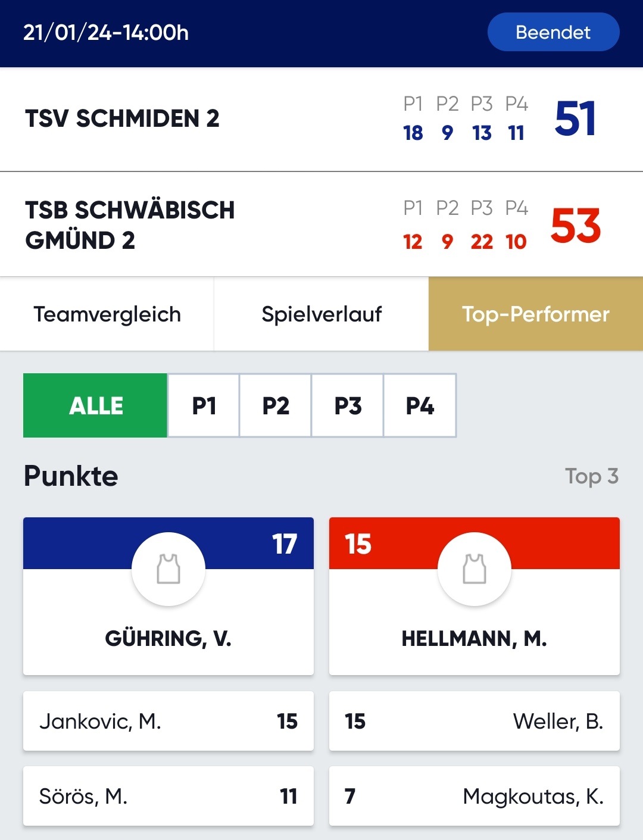
Task: Select the P2 period filter
Action: click(276, 405)
